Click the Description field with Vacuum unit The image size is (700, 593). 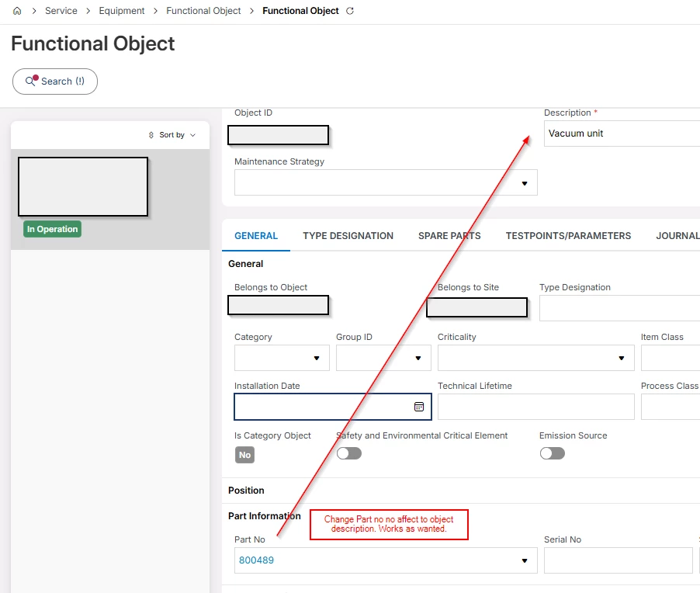(622, 134)
